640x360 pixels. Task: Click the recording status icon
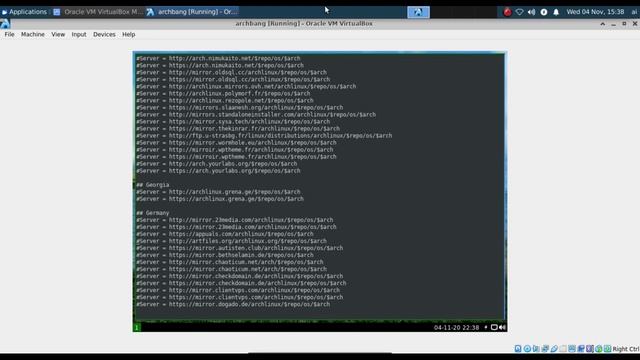pos(581,349)
